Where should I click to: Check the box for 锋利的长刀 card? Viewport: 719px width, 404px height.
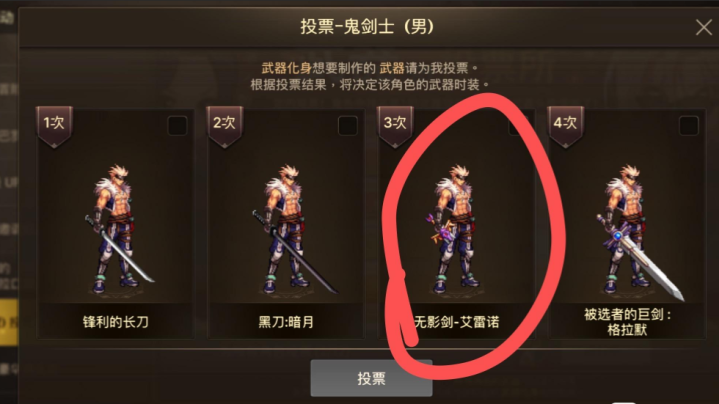pos(177,126)
